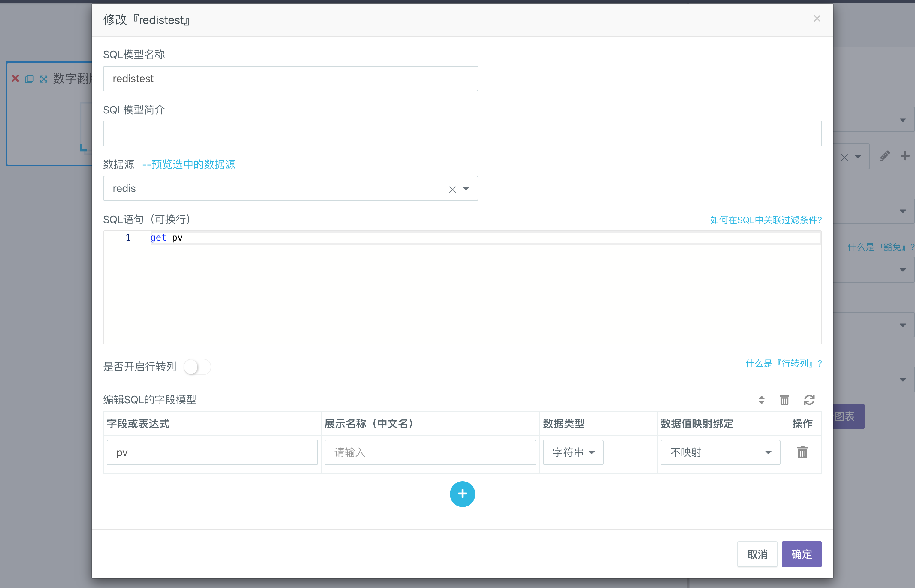
Task: Clear the selected redis data source
Action: pyautogui.click(x=452, y=189)
